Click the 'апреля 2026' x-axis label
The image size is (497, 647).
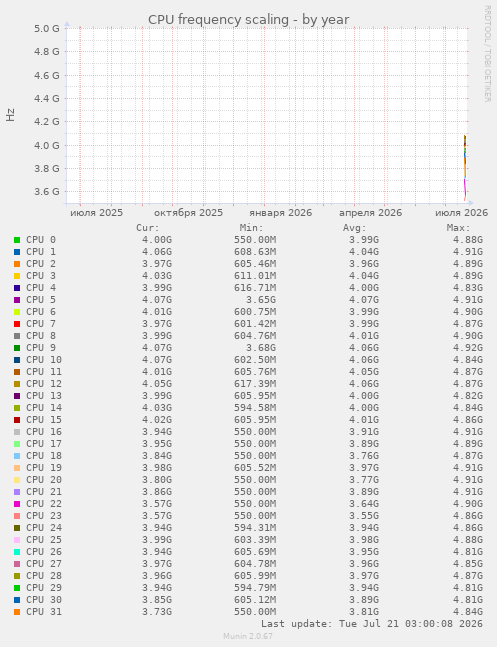(370, 213)
